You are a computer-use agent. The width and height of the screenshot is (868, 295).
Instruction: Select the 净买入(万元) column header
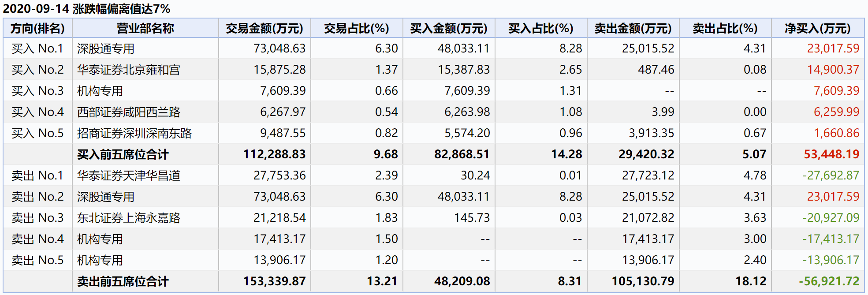(817, 29)
